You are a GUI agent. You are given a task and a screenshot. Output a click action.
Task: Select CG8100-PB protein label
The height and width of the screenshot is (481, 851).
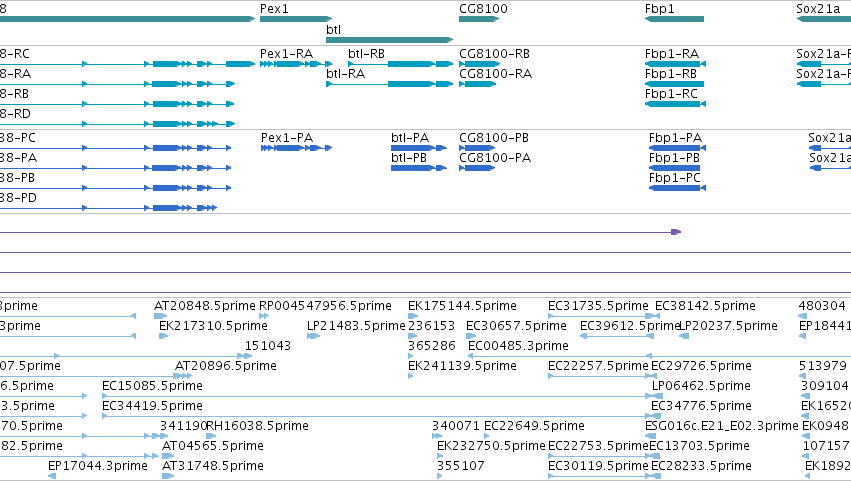point(494,138)
